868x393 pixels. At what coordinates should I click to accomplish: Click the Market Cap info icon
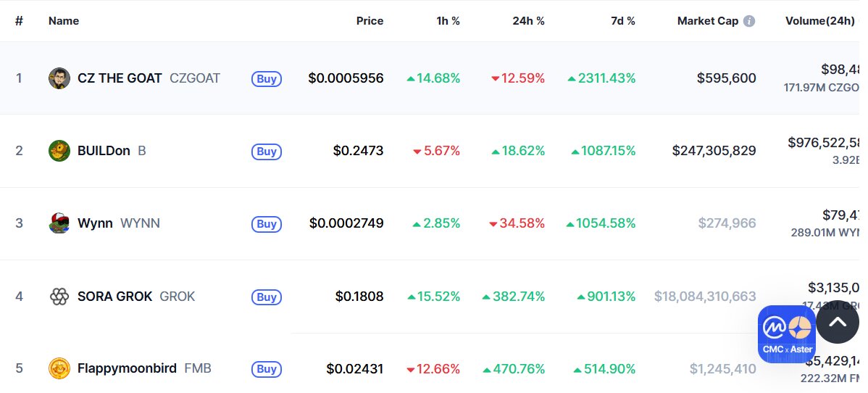(749, 21)
